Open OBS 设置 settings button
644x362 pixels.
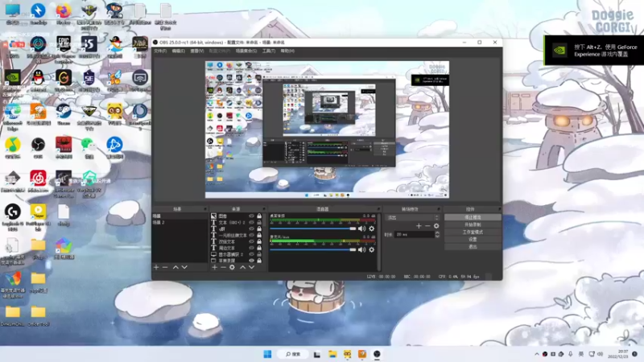pos(473,239)
